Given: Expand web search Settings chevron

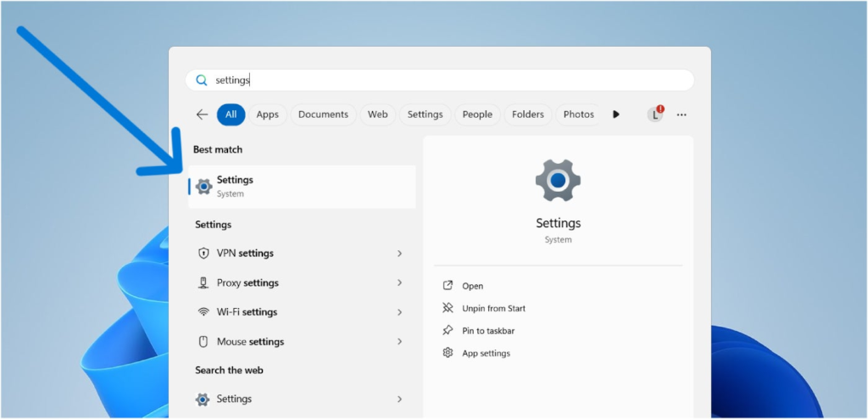Looking at the screenshot, I should tap(399, 399).
